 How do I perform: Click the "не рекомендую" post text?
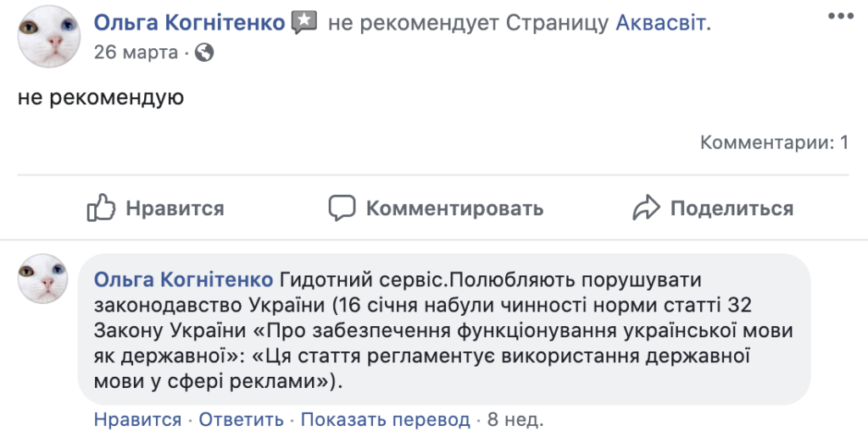pos(101,98)
